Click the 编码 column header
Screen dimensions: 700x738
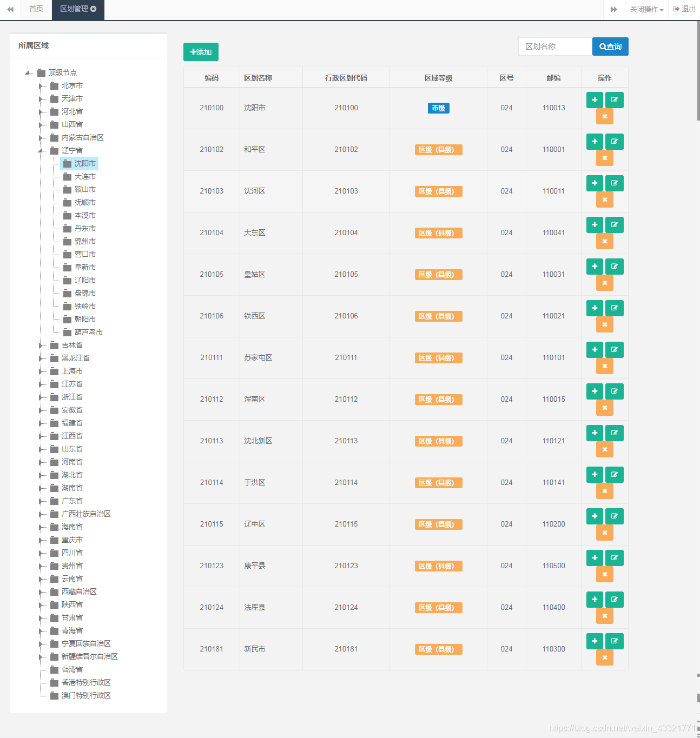pos(212,78)
